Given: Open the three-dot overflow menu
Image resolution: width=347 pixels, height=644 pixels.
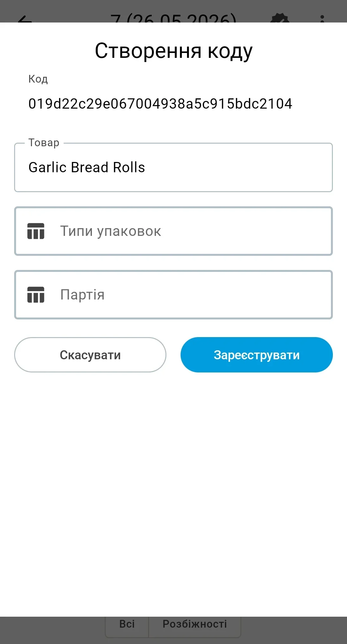Looking at the screenshot, I should pyautogui.click(x=322, y=19).
